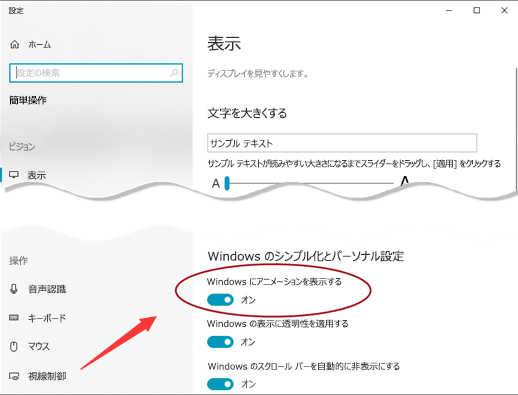Click the eye control icon for 視線制御
Image resolution: width=518 pixels, height=395 pixels.
[x=14, y=376]
